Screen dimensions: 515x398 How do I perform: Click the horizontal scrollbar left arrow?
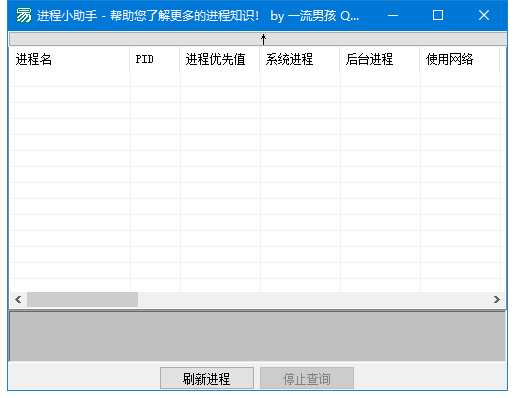click(x=18, y=299)
